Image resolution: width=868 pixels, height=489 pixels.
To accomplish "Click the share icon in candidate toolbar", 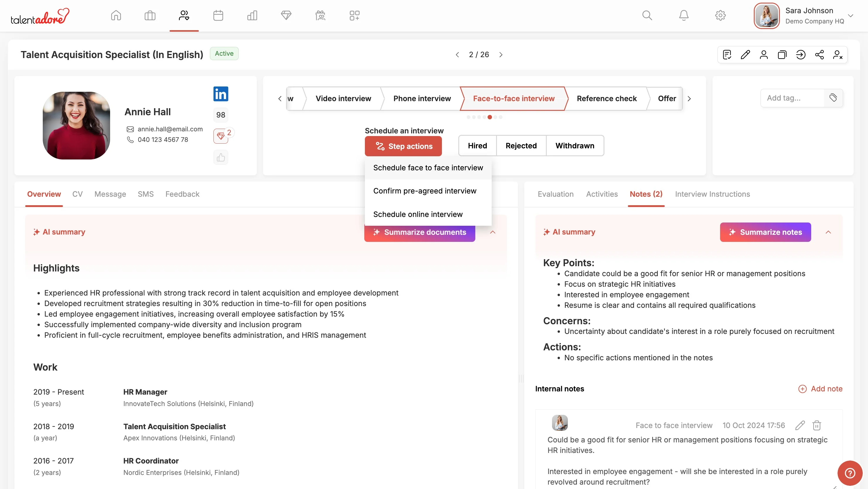I will tap(819, 55).
